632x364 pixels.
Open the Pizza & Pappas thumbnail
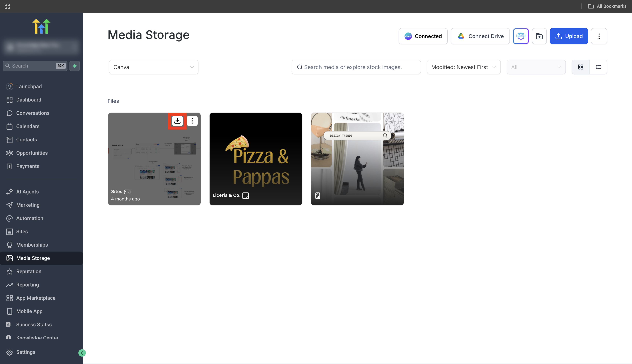click(x=256, y=159)
